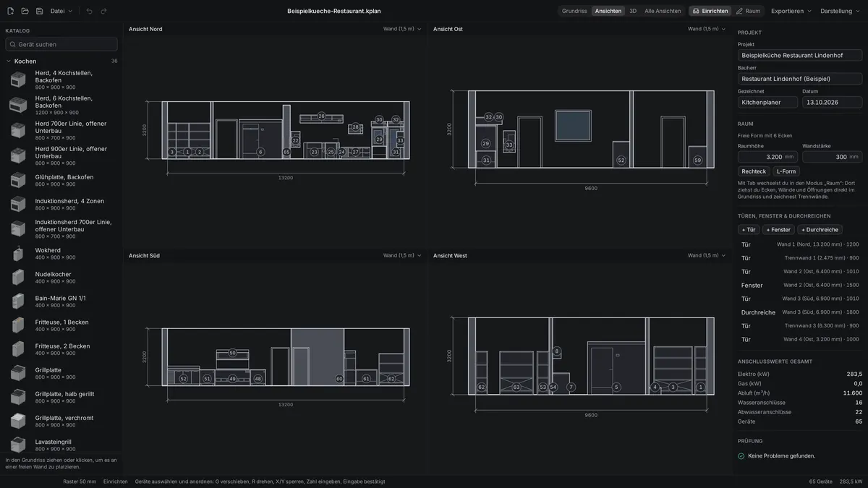Open a plan with the folder icon
This screenshot has height=488, width=868.
click(25, 11)
